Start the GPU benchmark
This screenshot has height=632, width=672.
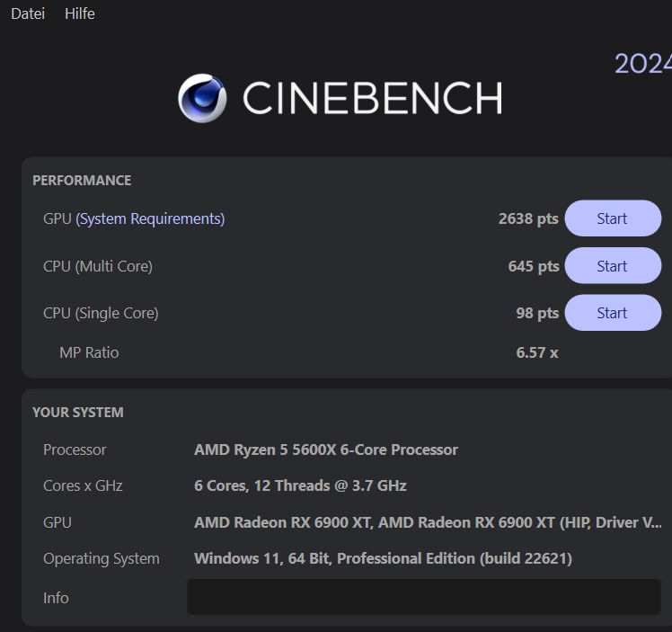(613, 218)
